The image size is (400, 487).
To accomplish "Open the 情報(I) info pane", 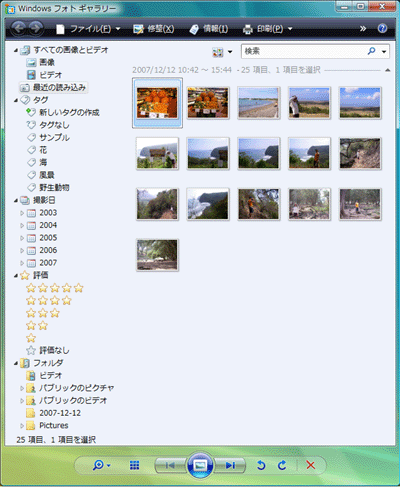I will (209, 29).
